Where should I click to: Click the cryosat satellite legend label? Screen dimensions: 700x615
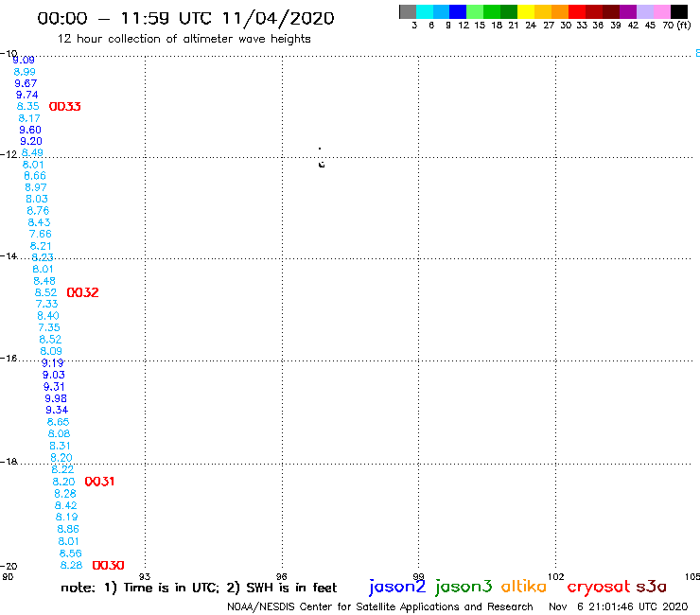[598, 587]
